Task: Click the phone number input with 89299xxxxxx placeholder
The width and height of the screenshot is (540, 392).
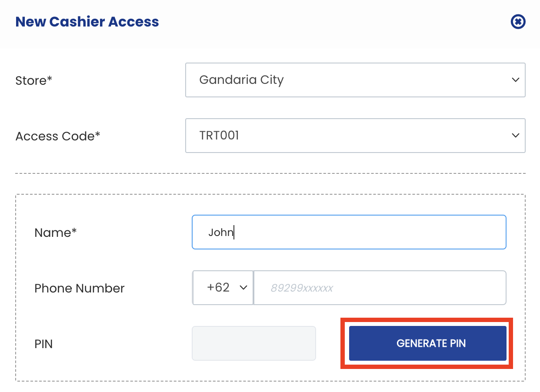Action: [380, 288]
